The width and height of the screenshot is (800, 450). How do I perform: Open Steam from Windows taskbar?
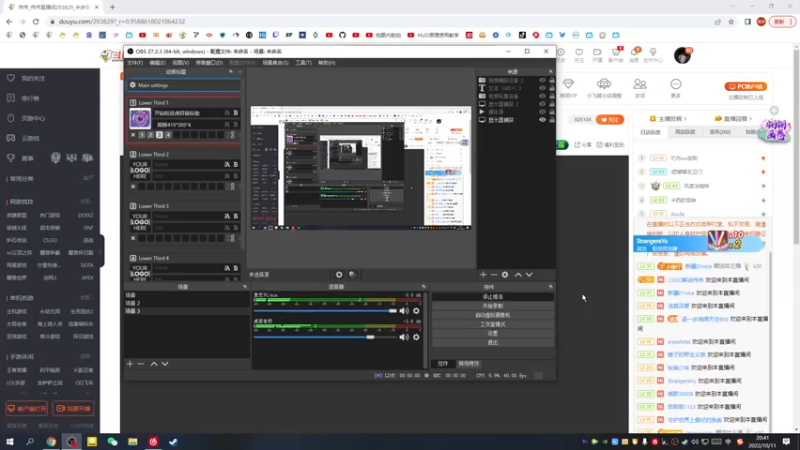pos(173,441)
